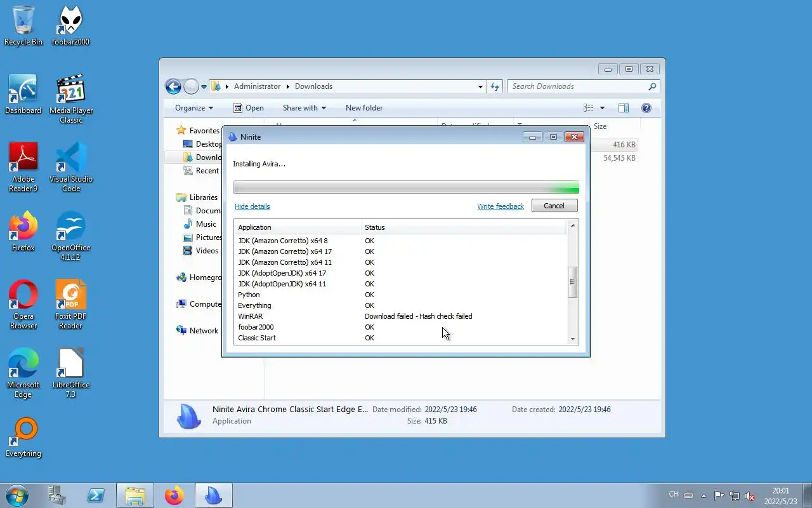Click the Open toolbar button
The height and width of the screenshot is (508, 812).
pyautogui.click(x=248, y=108)
